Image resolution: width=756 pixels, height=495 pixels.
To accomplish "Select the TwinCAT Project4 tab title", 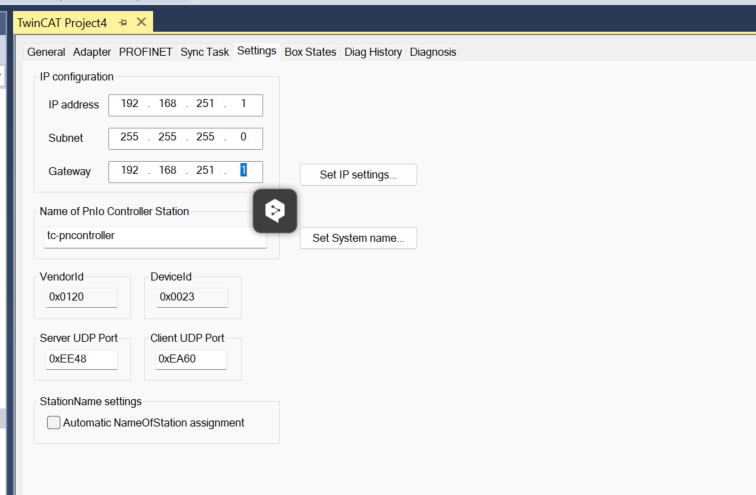I will pyautogui.click(x=62, y=23).
